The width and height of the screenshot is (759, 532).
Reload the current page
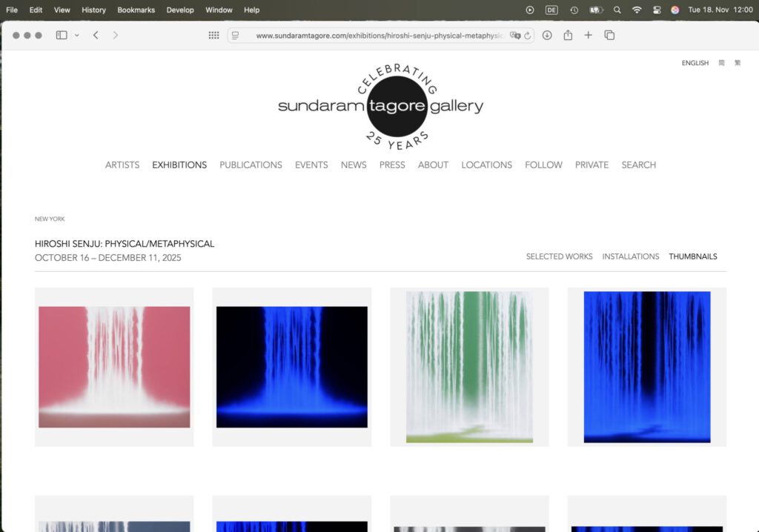[527, 36]
